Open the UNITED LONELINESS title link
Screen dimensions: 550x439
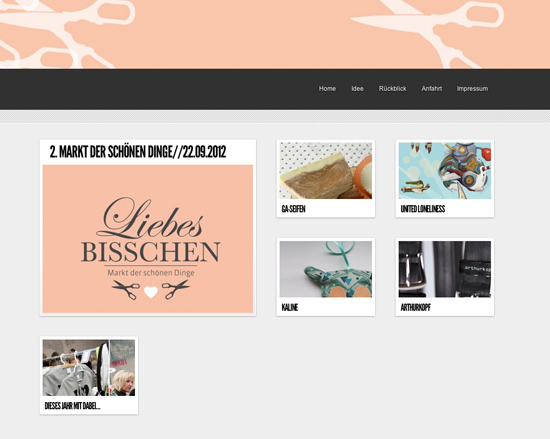[x=423, y=209]
